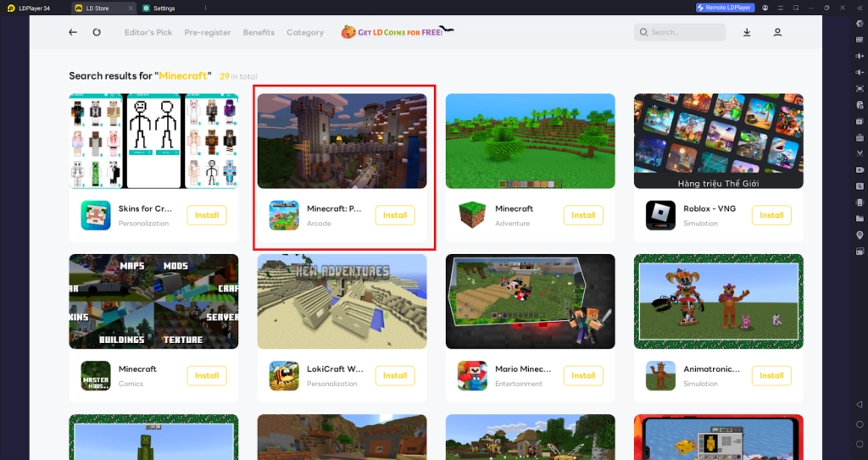Open the hamburger menu in title bar
Image resolution: width=868 pixels, height=460 pixels.
[x=781, y=8]
